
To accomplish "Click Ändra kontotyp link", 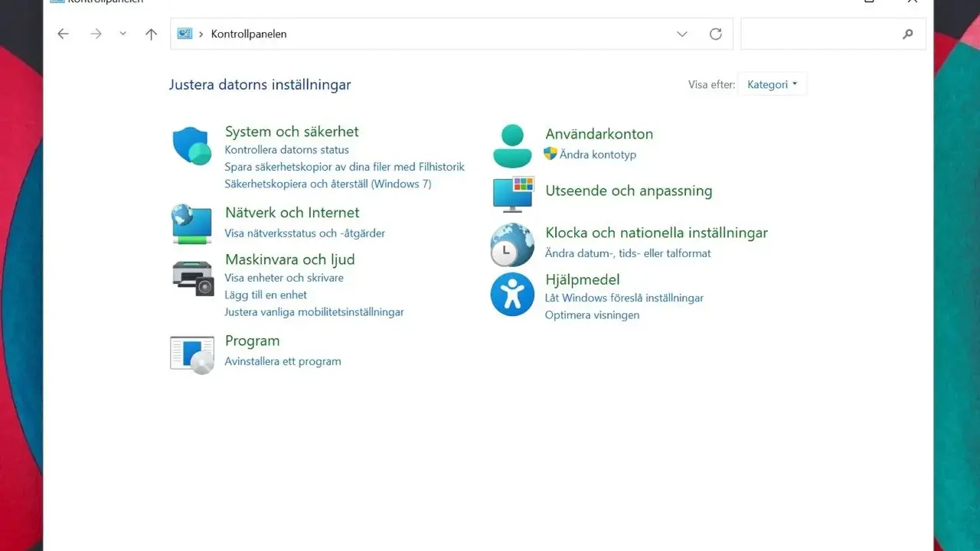I will point(597,155).
